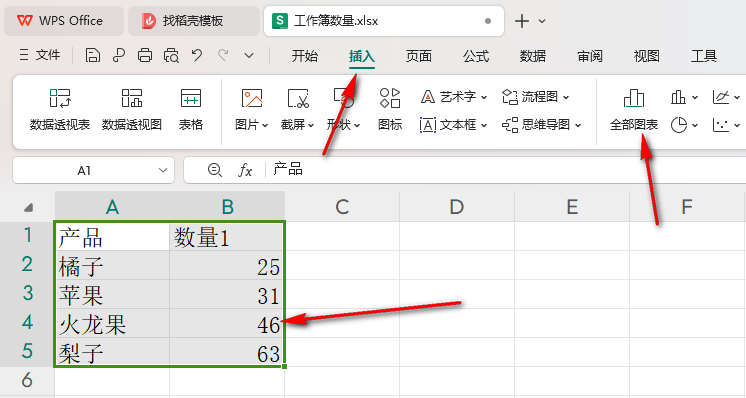Switch to the 开始 ribbon tab
Image resolution: width=746 pixels, height=398 pixels.
click(x=304, y=56)
